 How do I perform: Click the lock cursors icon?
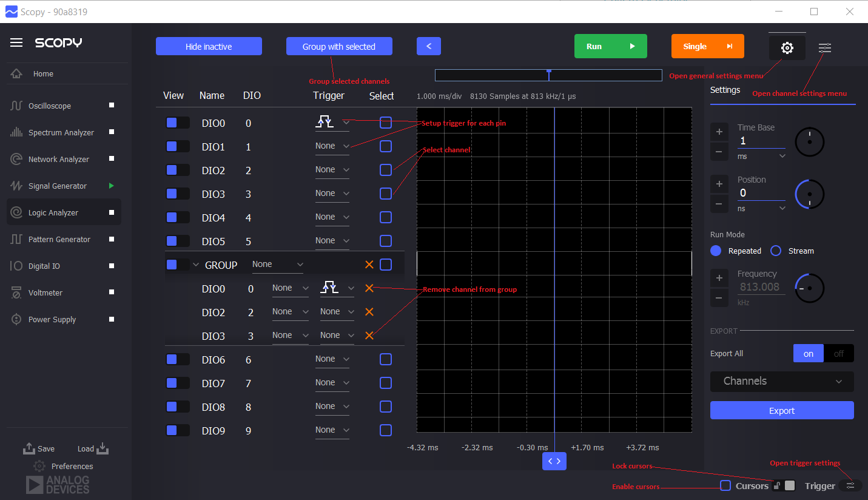[777, 485]
